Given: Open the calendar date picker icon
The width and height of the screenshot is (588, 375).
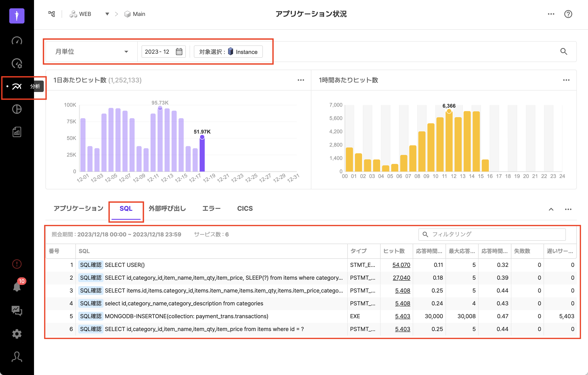Looking at the screenshot, I should pos(179,52).
